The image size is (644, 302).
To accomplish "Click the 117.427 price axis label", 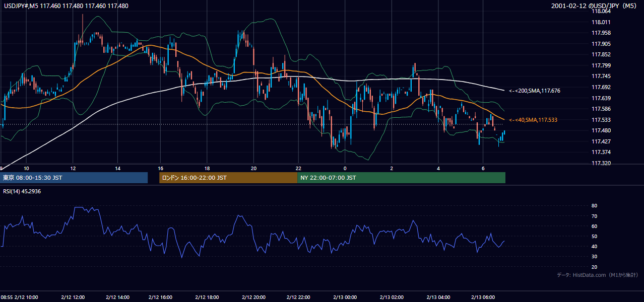I will (601, 141).
